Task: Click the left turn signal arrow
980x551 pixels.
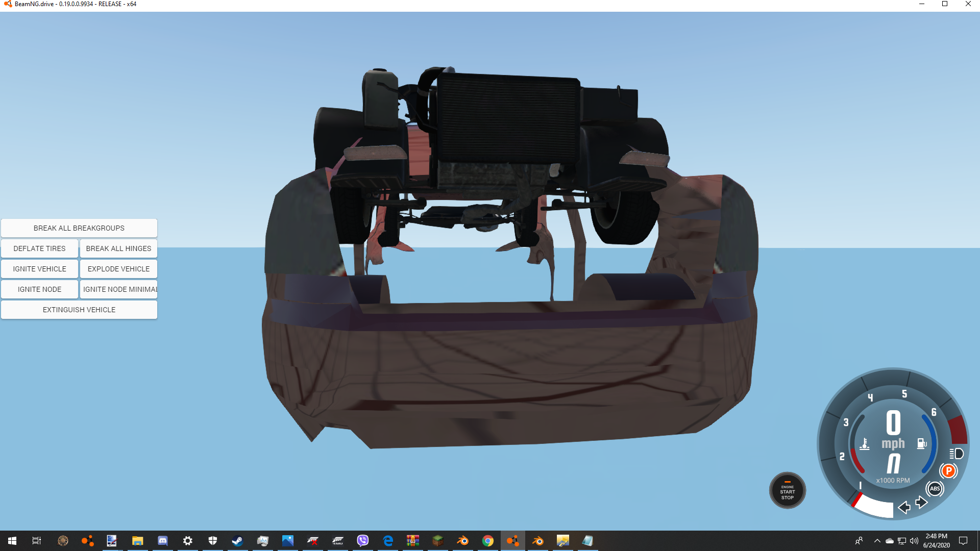Action: point(904,507)
